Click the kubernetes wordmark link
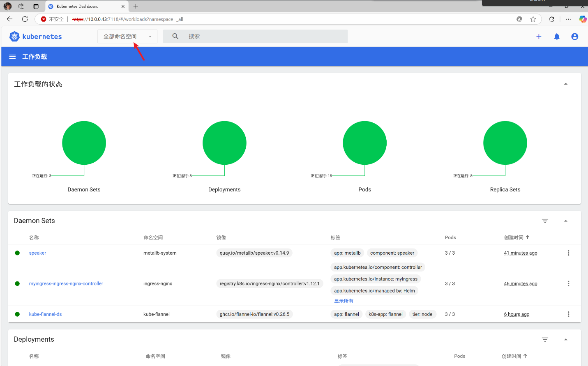 point(42,37)
